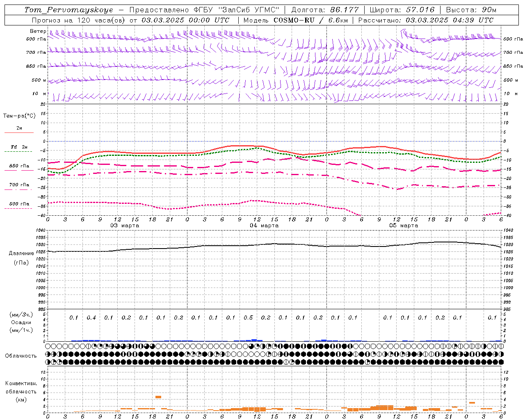Viewport: 525px width, 420px height.
Task: Select the longitude value Долгота: 86.177
Action: point(325,10)
